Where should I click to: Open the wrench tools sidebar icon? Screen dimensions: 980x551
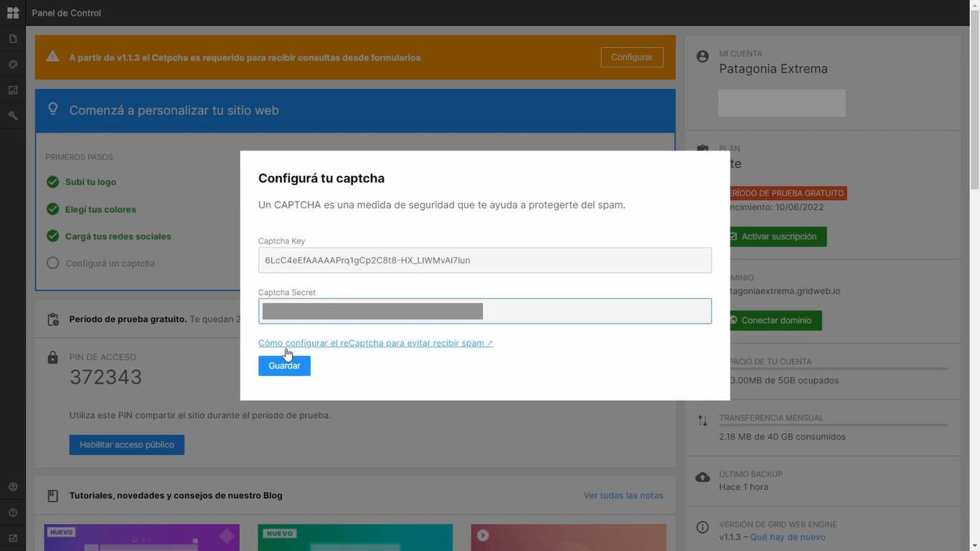pyautogui.click(x=13, y=116)
